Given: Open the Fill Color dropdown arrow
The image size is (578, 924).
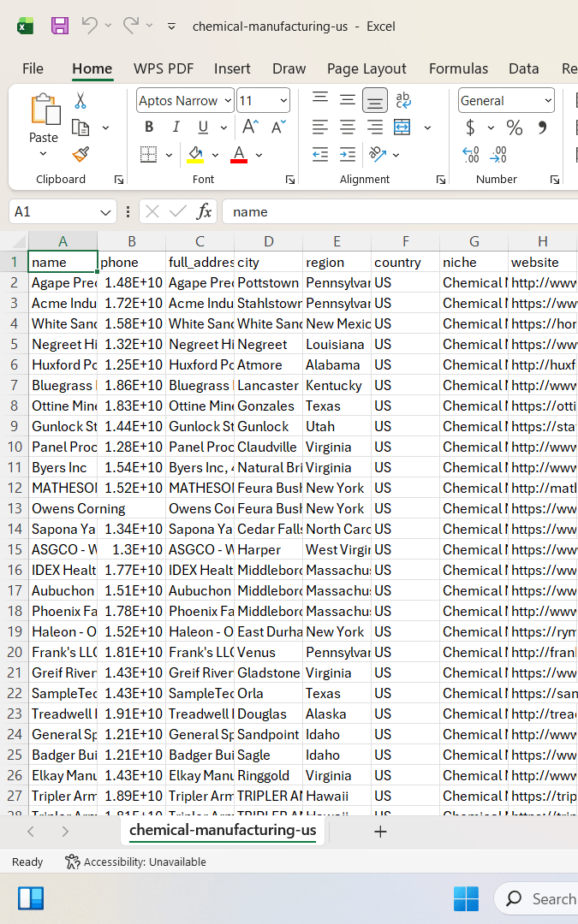Looking at the screenshot, I should (x=215, y=155).
